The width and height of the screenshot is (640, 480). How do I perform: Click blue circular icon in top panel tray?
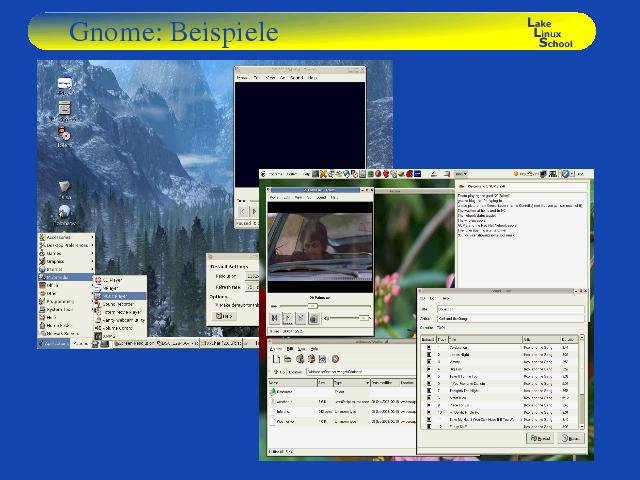(x=565, y=174)
